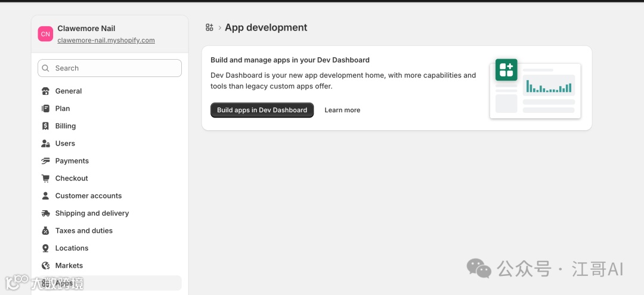This screenshot has height=295, width=644.
Task: Click the Plan icon in sidebar
Action: tap(45, 109)
